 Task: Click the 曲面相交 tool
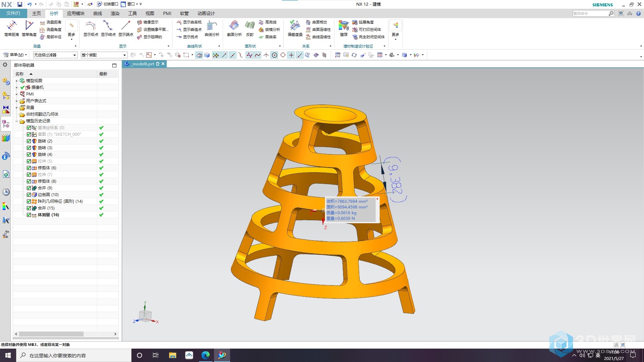click(317, 22)
